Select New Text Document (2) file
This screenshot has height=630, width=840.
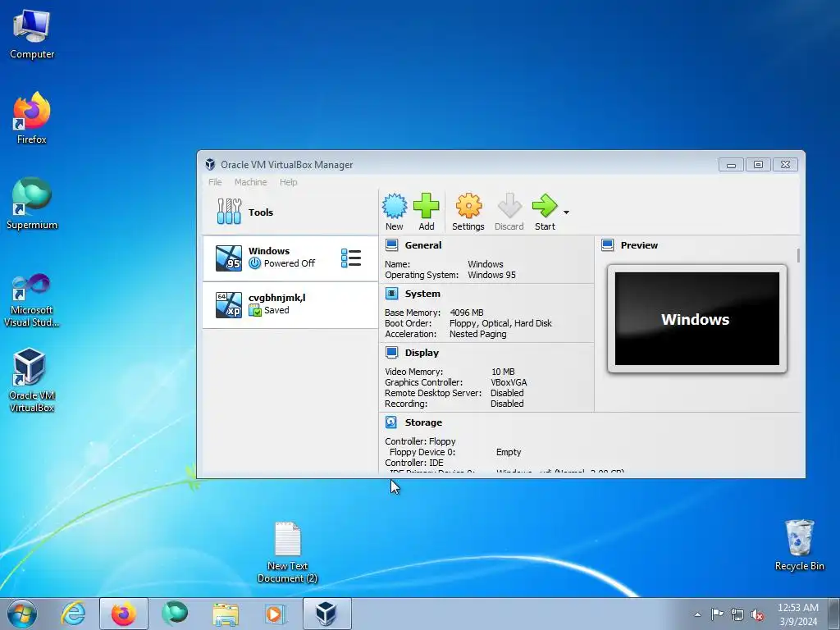pos(288,552)
